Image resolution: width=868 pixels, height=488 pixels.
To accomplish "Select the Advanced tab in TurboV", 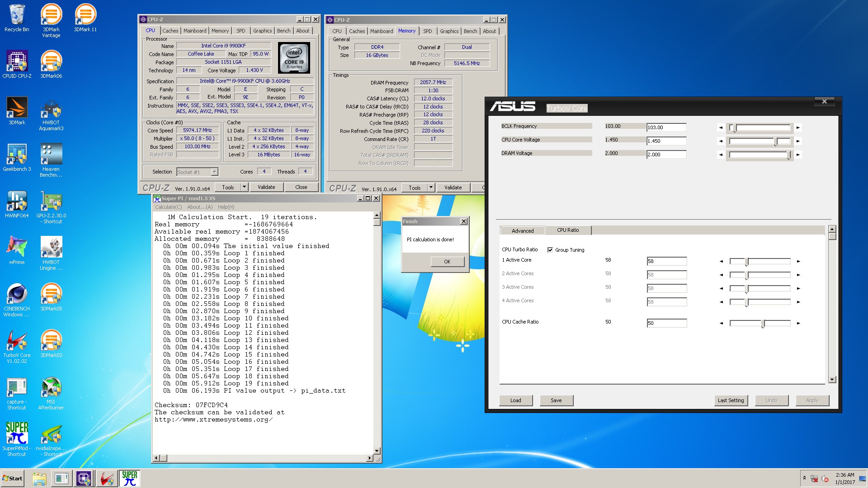I will tap(523, 230).
